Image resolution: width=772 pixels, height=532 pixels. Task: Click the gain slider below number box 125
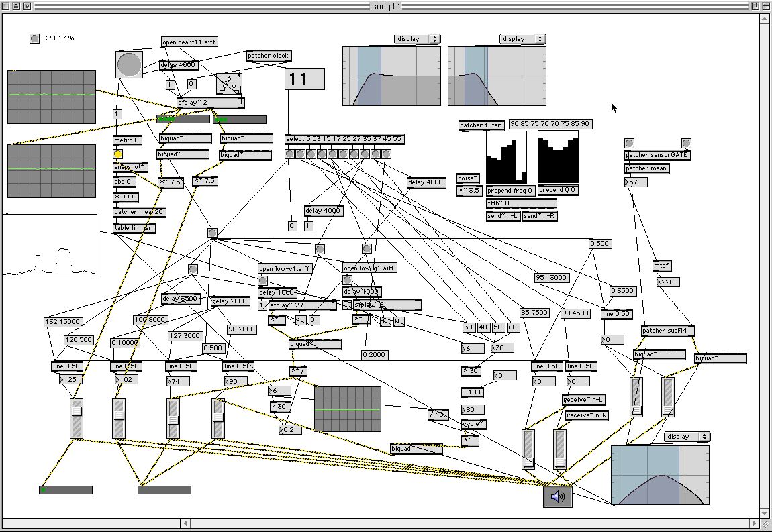pos(77,419)
